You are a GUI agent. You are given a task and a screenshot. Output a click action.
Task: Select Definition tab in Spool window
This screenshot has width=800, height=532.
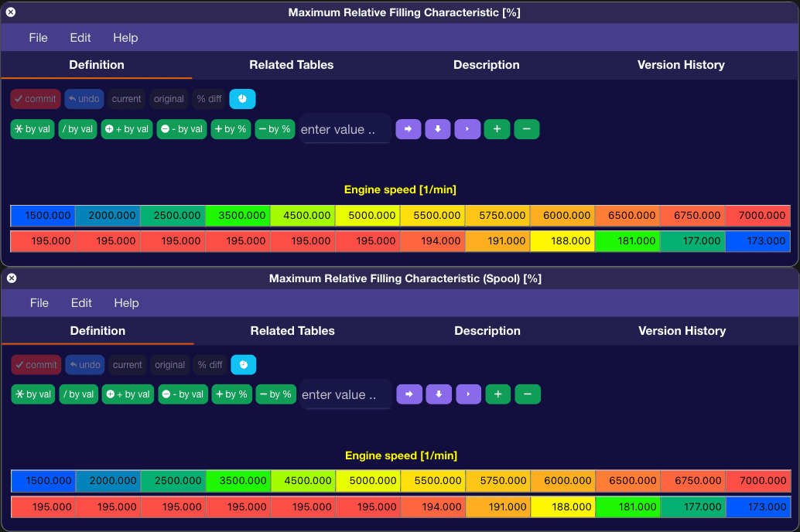(97, 330)
